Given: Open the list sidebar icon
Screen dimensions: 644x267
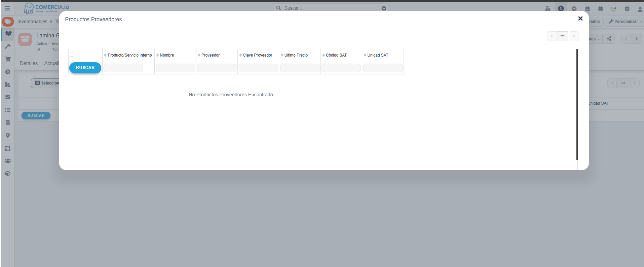Looking at the screenshot, I should click(8, 110).
